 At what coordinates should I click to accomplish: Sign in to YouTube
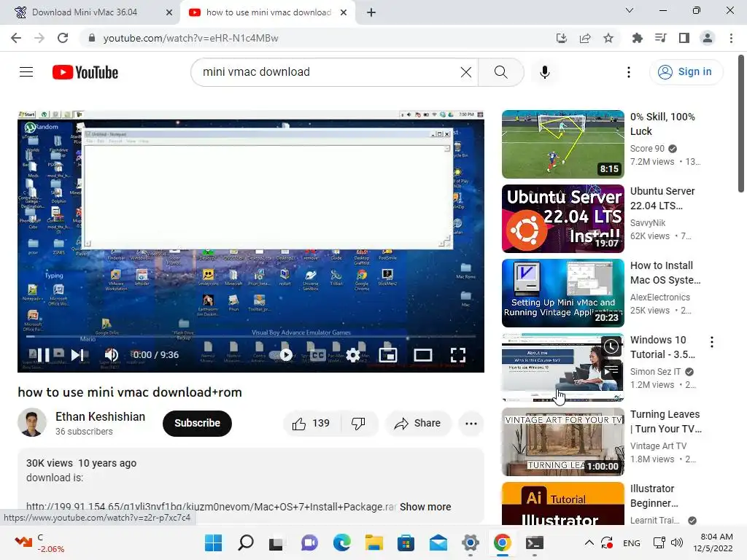pyautogui.click(x=685, y=72)
